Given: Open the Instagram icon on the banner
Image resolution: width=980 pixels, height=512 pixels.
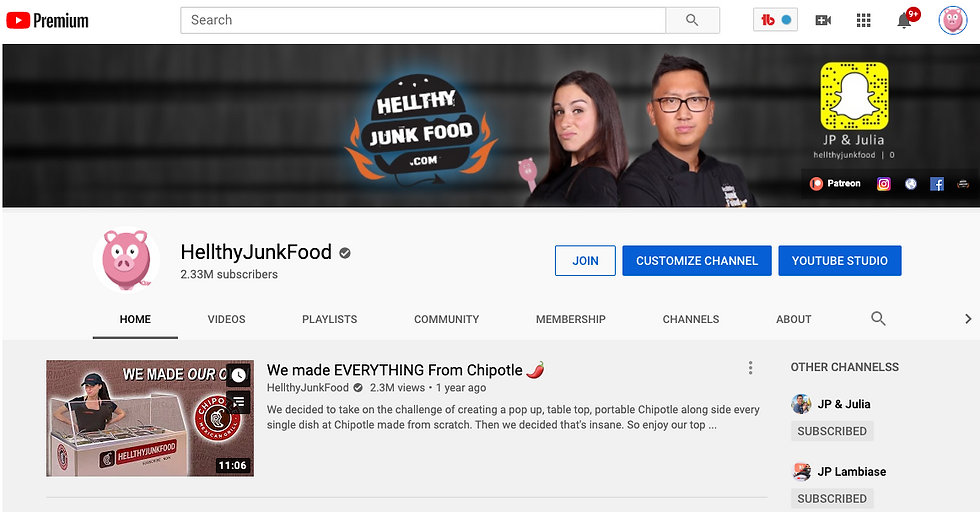Looking at the screenshot, I should [883, 184].
